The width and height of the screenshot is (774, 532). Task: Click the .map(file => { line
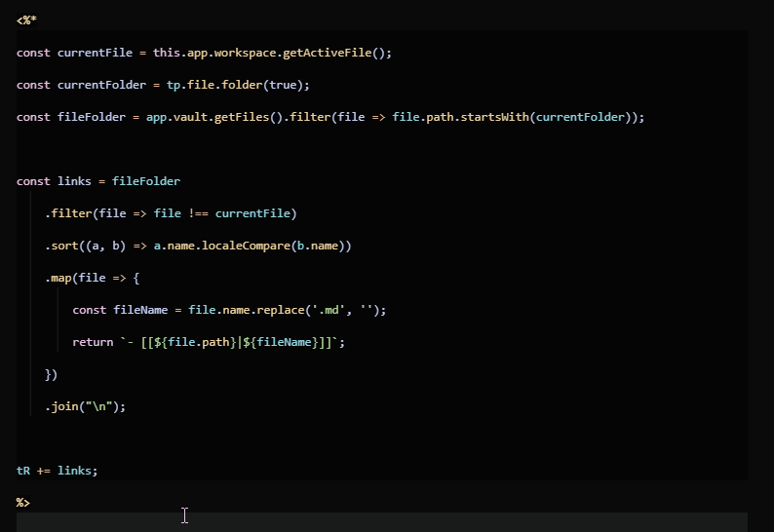tap(93, 278)
